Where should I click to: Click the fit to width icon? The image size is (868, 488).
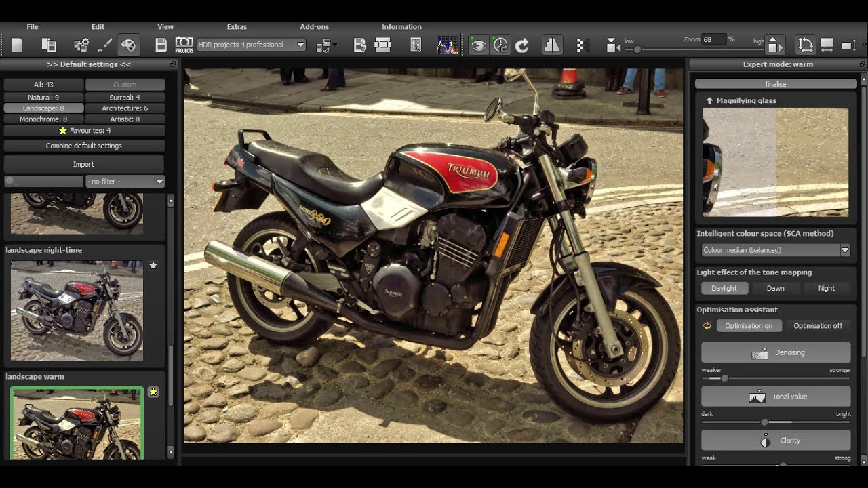[827, 45]
